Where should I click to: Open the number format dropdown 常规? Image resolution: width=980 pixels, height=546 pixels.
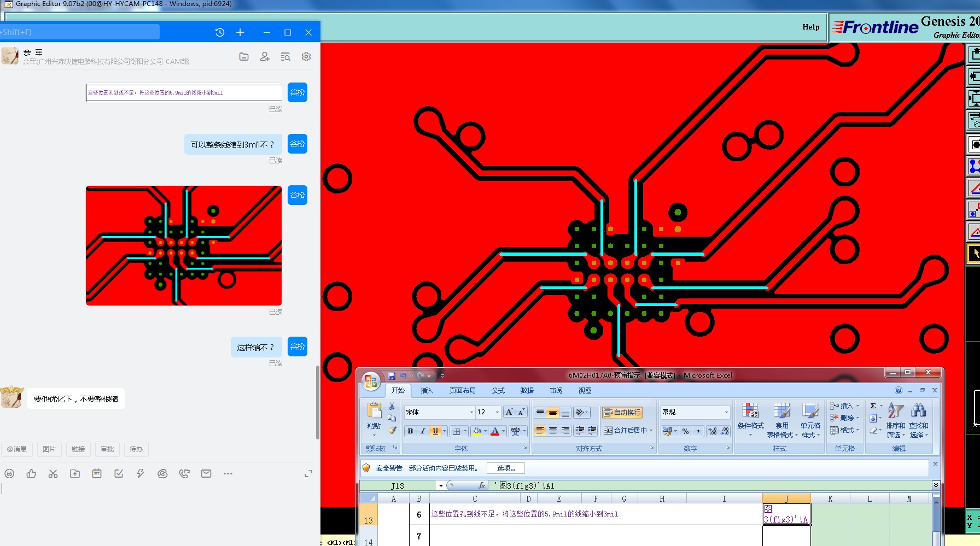726,412
